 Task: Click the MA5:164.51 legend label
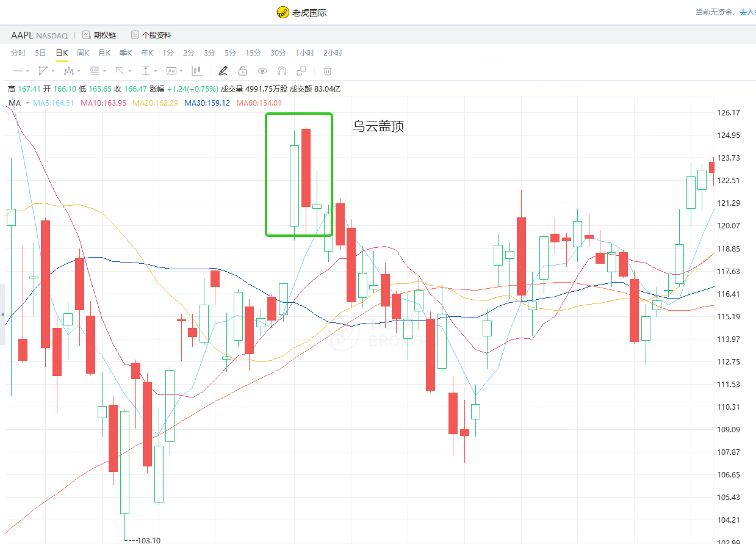pos(54,103)
